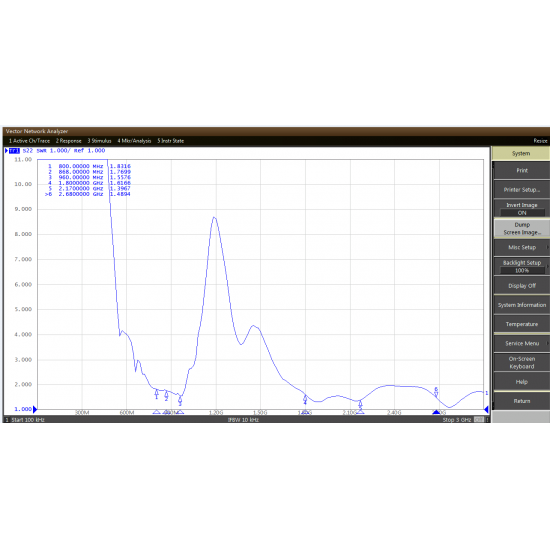Click the right-edge reference arrow marker
This screenshot has width=550, height=550.
(x=486, y=409)
